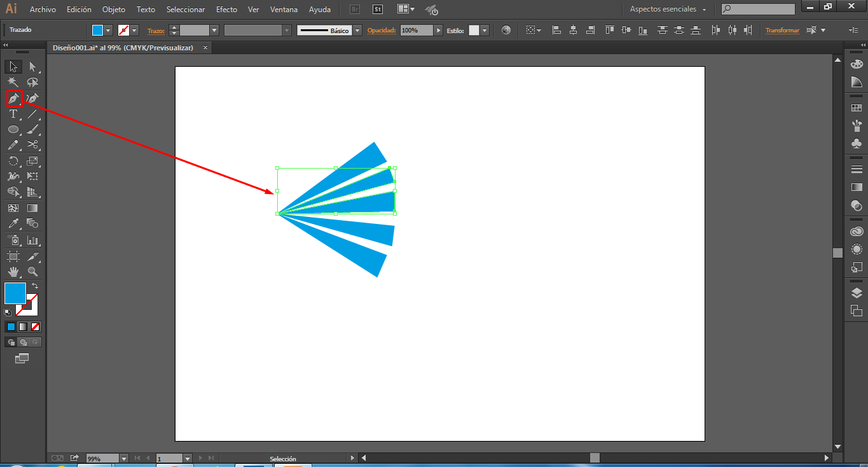Viewport: 868px width, 467px height.
Task: Open the Brushes panel icon
Action: tap(857, 125)
